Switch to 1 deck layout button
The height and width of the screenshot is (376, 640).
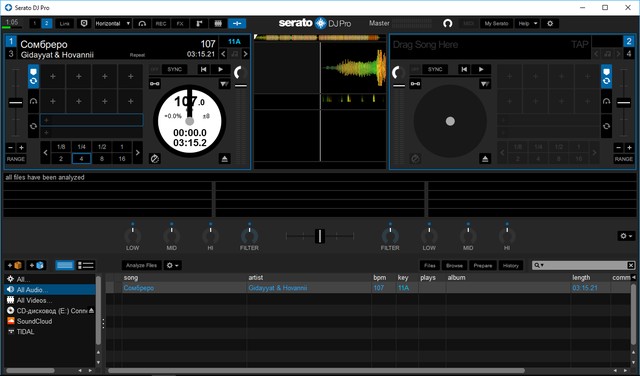tap(35, 24)
